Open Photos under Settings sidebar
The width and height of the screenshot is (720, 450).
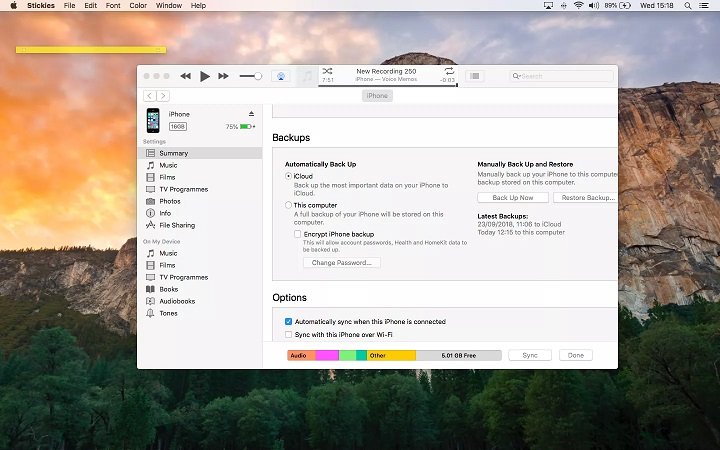(x=169, y=201)
